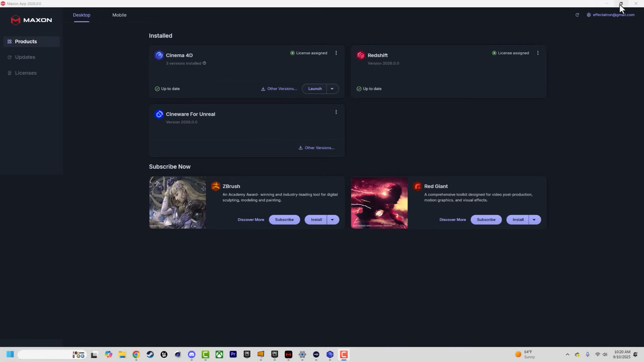Click the Redshift 'License assigned' status
644x362 pixels.
511,53
